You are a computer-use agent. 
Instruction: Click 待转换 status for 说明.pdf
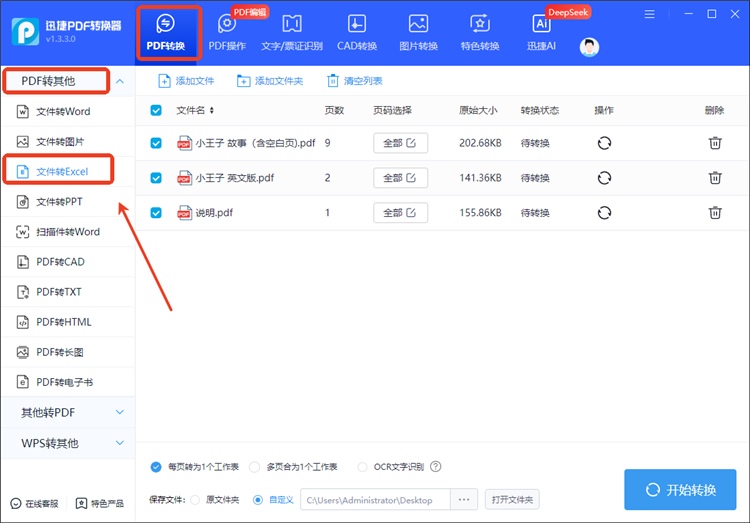pyautogui.click(x=535, y=212)
